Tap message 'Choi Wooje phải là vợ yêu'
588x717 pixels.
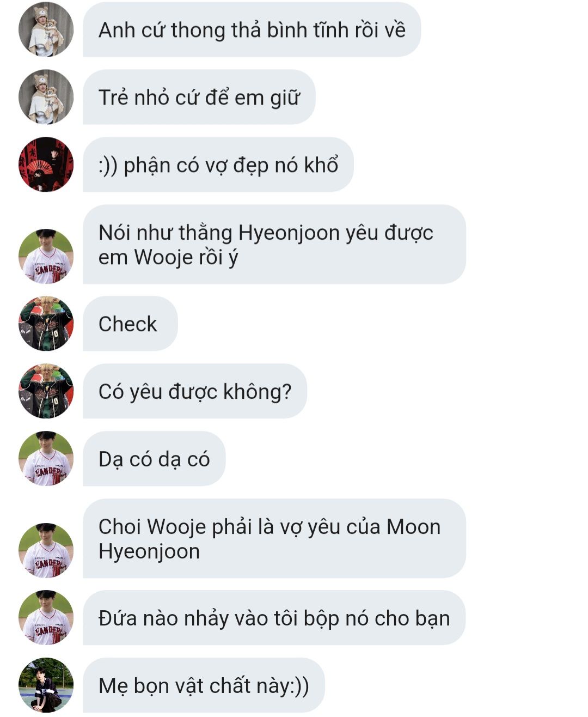click(x=274, y=538)
